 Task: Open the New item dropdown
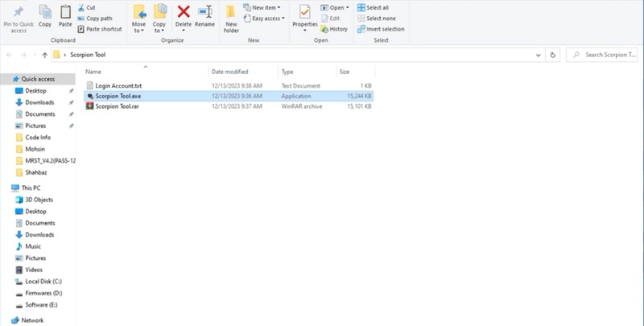coord(262,8)
